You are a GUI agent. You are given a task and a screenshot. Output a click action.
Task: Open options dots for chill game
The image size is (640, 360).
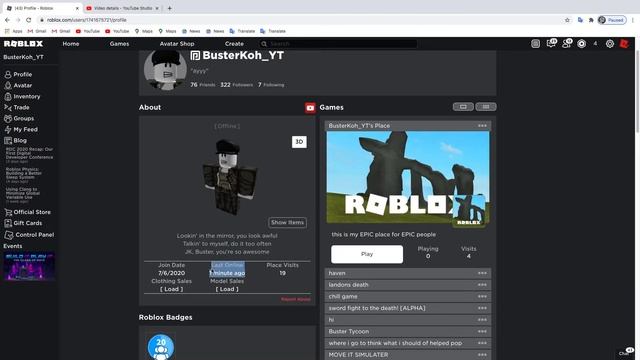(482, 296)
